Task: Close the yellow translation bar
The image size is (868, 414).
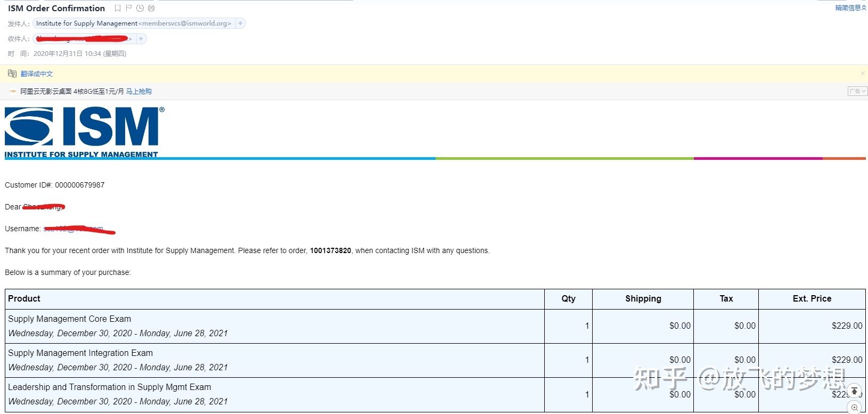Action: (x=863, y=74)
